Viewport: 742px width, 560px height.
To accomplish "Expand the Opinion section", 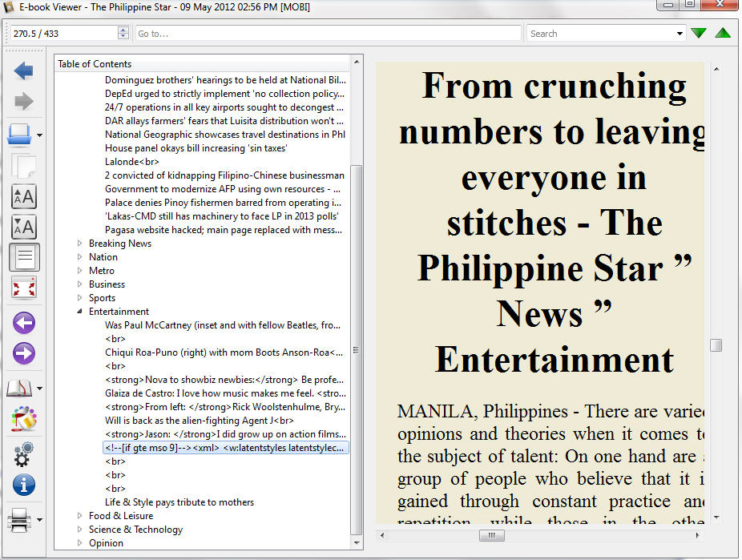I will pos(79,543).
